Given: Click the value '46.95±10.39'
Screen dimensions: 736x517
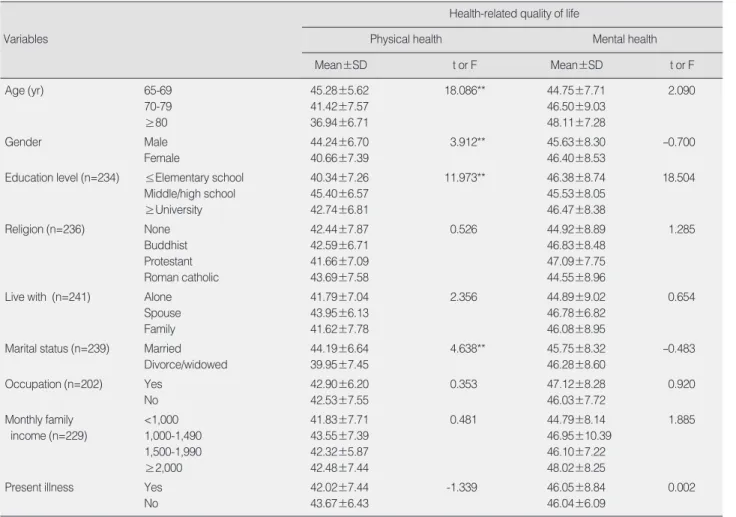Looking at the screenshot, I should 579,436.
